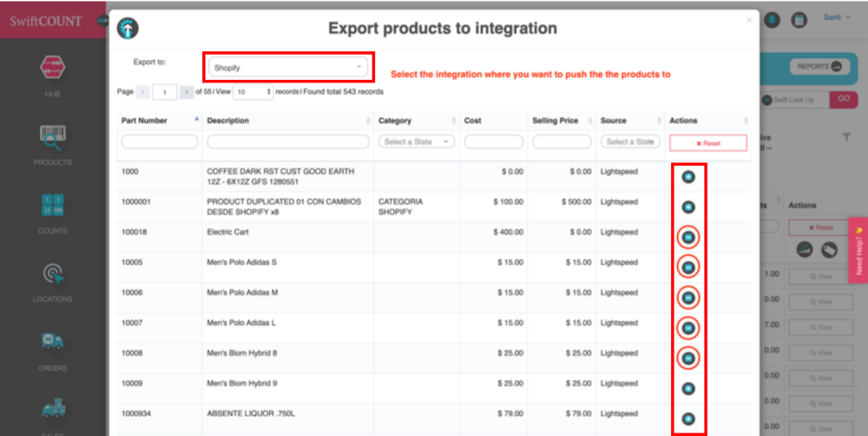Open the Santi user menu

pos(836,17)
